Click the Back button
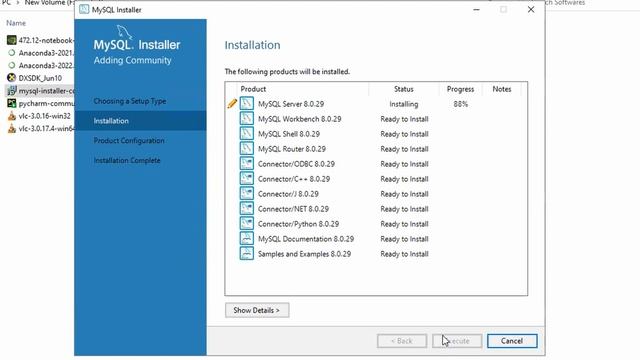The image size is (640, 360). [x=402, y=341]
